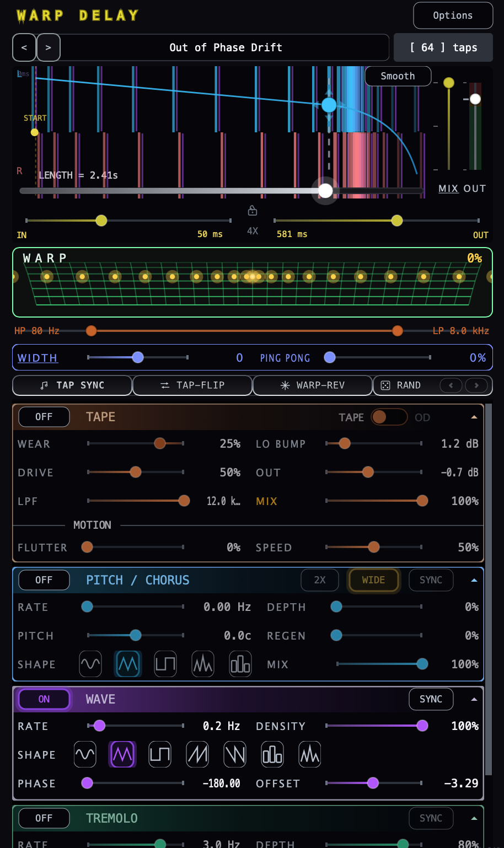The height and width of the screenshot is (848, 504).
Task: Open the Options menu
Action: (453, 15)
